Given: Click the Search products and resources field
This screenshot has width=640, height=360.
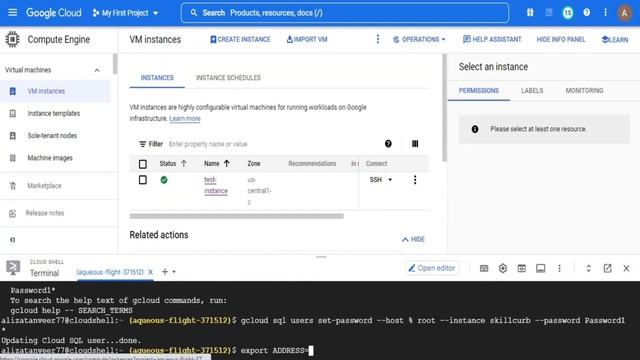Looking at the screenshot, I should [345, 13].
